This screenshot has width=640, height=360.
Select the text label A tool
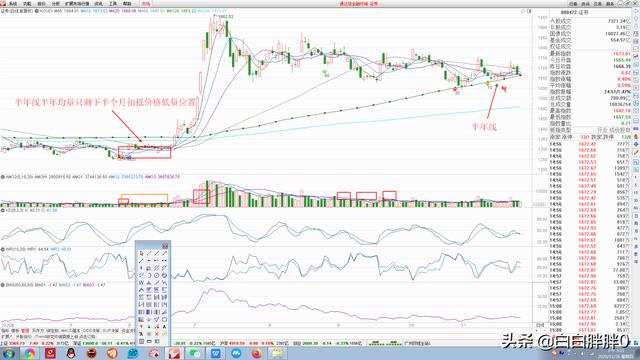(164, 327)
